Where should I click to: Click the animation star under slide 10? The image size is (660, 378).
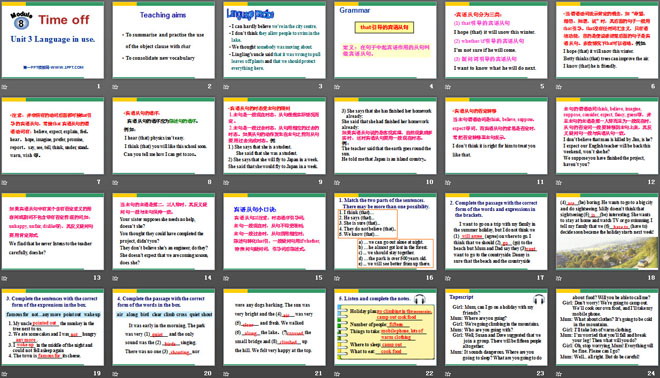[x=337, y=183]
